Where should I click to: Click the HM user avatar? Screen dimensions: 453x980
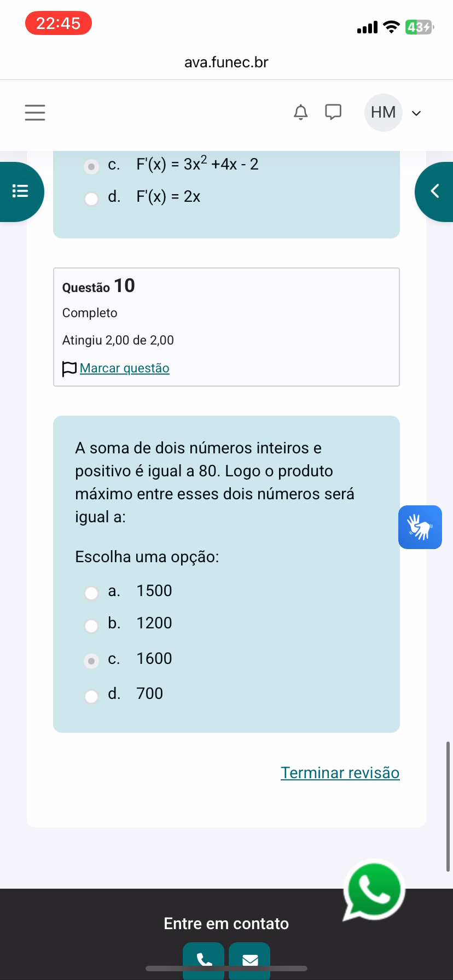pyautogui.click(x=383, y=113)
